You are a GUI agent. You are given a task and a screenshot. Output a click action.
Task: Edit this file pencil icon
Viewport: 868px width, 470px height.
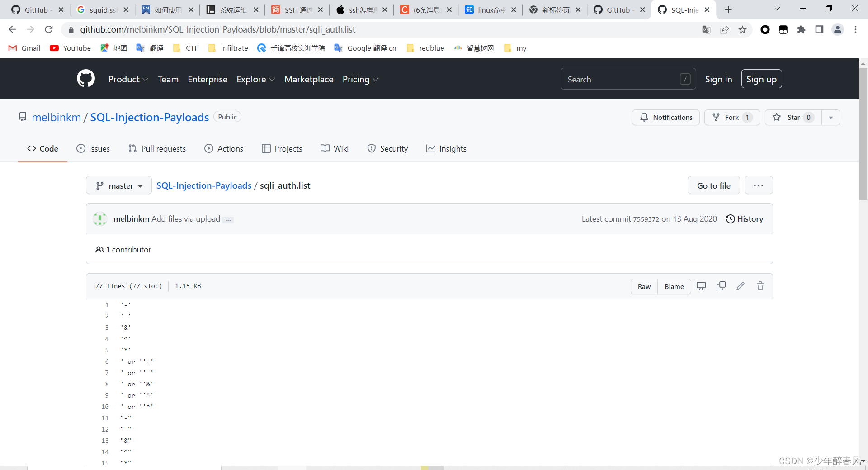click(741, 286)
